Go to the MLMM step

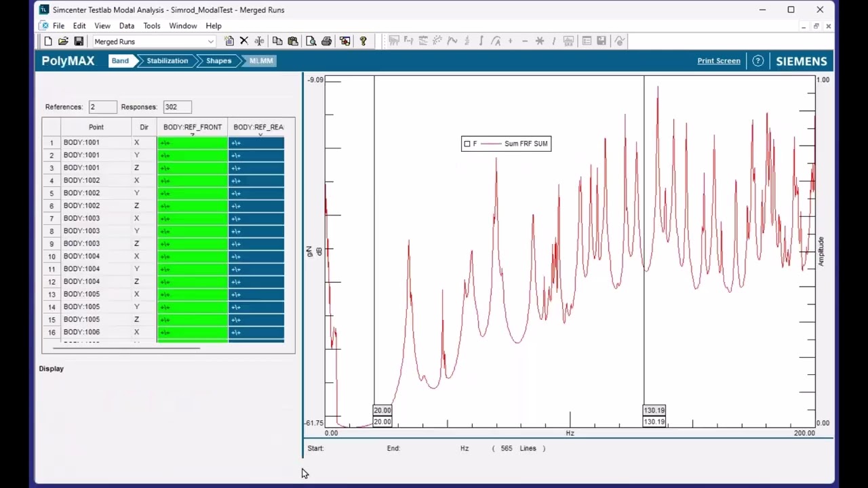pos(261,61)
